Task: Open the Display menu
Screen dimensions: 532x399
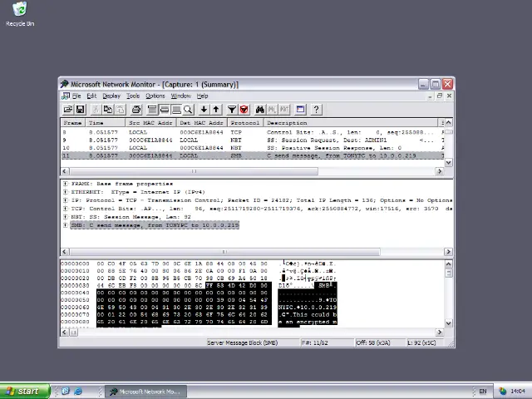Action: [x=111, y=96]
